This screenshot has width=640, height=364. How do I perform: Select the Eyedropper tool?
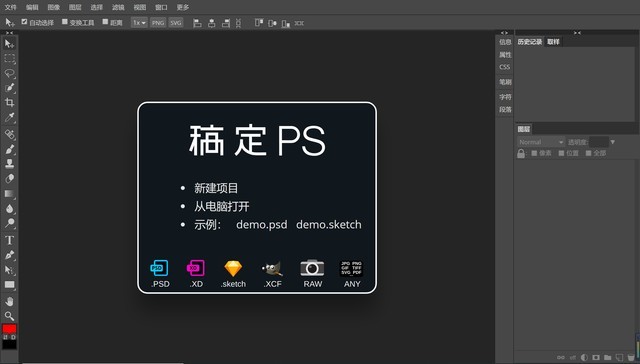[x=9, y=118]
